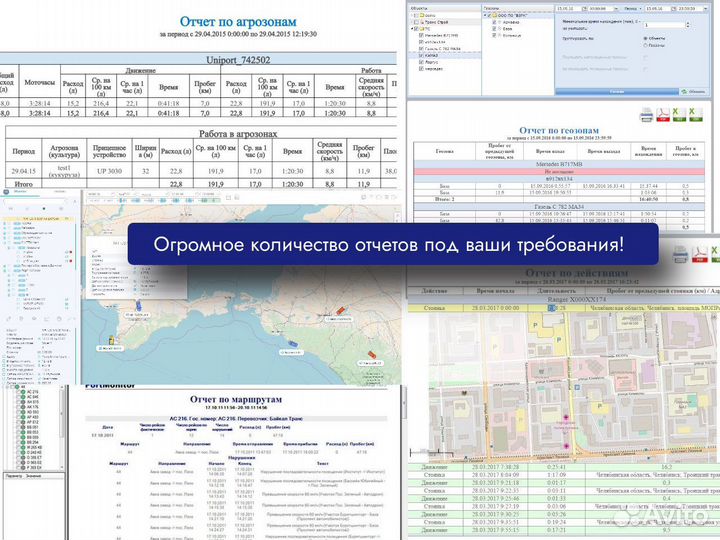Open calendar picker for start date 15.09.16

(584, 9)
